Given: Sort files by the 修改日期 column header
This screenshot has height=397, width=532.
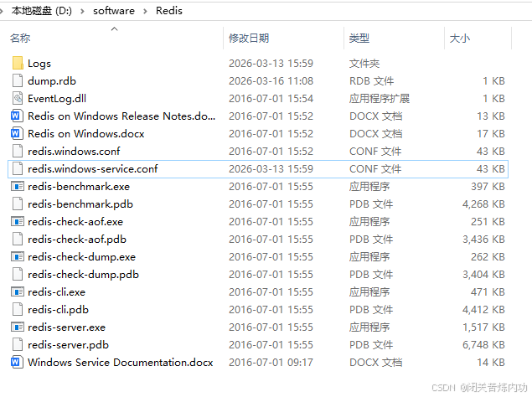Looking at the screenshot, I should (249, 38).
